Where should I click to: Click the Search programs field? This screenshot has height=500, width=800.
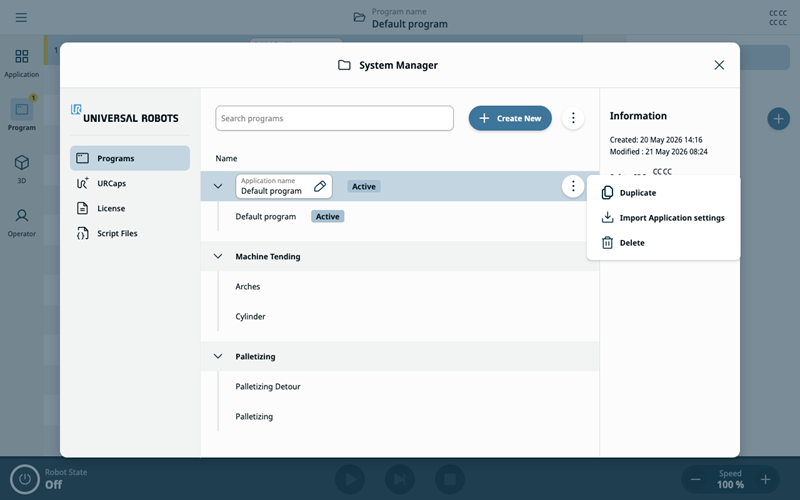coord(334,118)
